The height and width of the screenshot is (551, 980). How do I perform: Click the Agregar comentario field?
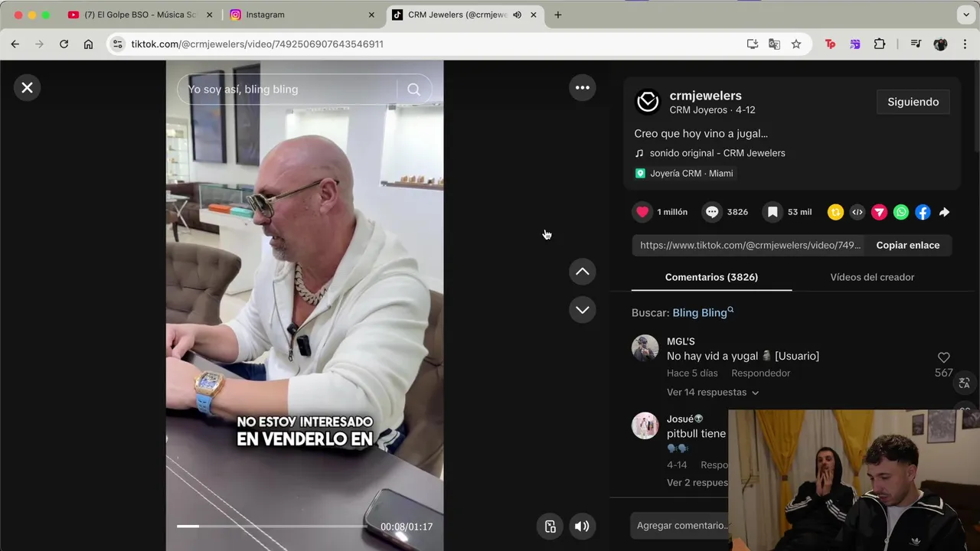(x=681, y=526)
